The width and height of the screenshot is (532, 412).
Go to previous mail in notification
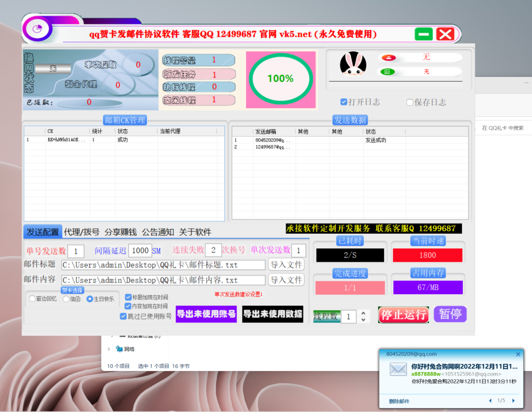click(x=490, y=401)
